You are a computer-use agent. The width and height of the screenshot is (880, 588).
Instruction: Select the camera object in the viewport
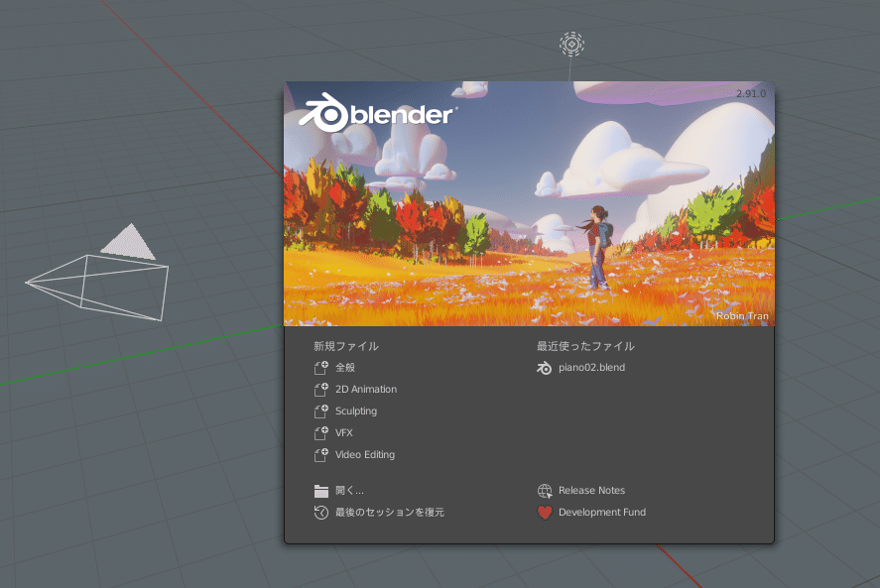point(96,273)
